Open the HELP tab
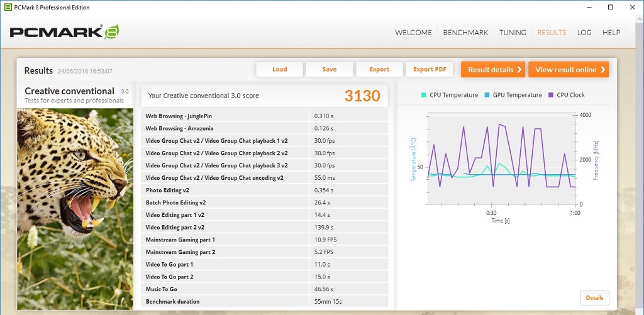The height and width of the screenshot is (315, 644). coord(611,33)
